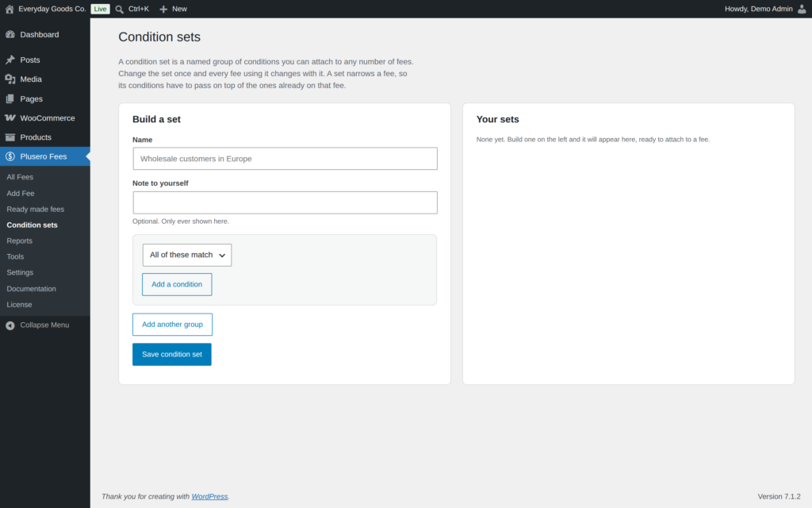Open Documentation submenu
Viewport: 812px width, 508px height.
(x=31, y=288)
